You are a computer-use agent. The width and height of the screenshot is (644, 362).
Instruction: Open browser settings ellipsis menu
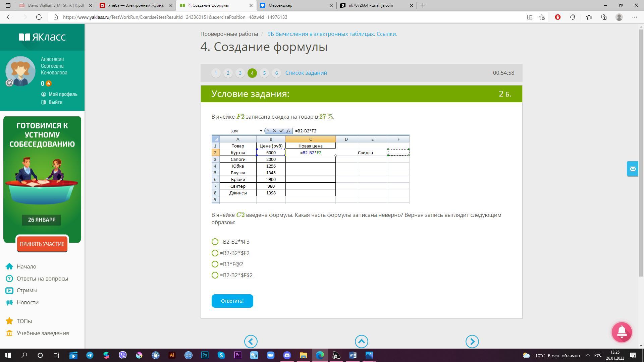click(x=634, y=17)
